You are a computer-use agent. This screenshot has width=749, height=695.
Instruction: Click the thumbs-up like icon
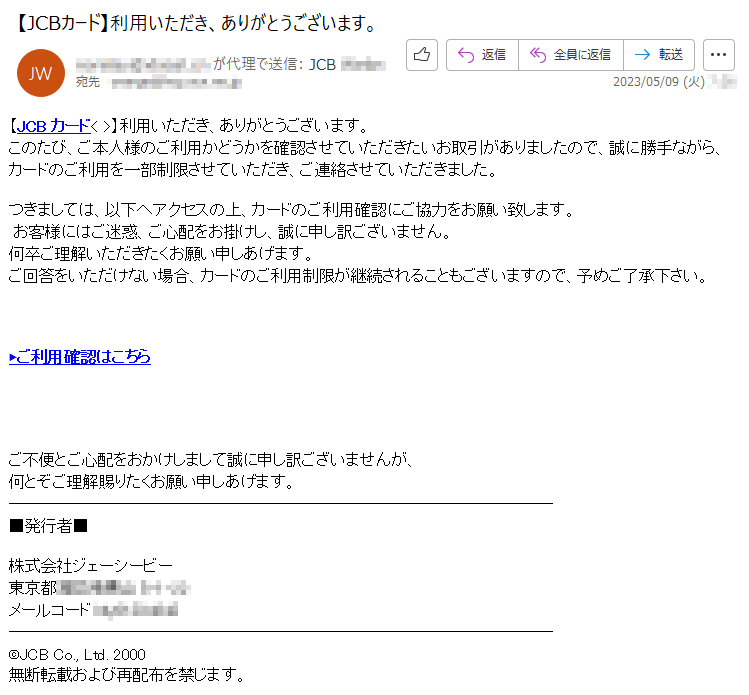tap(422, 55)
